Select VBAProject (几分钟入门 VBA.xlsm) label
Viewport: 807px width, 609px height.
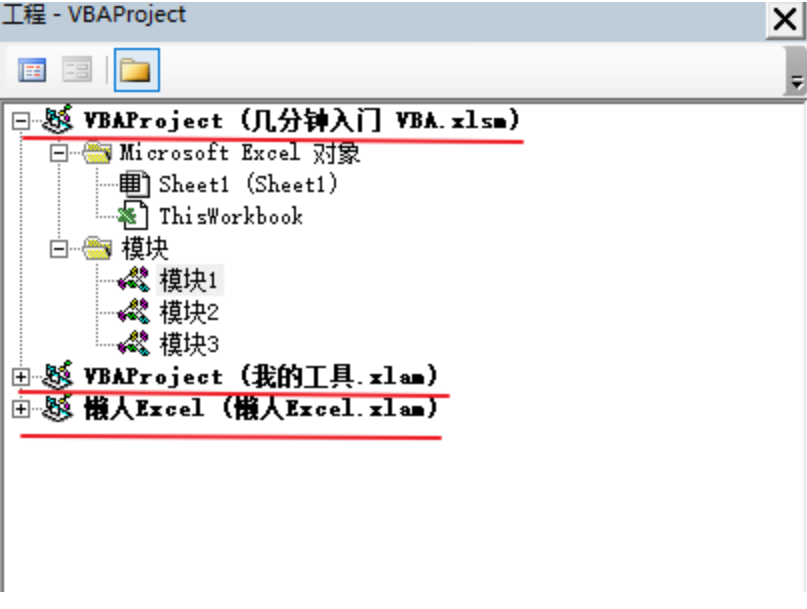(302, 120)
